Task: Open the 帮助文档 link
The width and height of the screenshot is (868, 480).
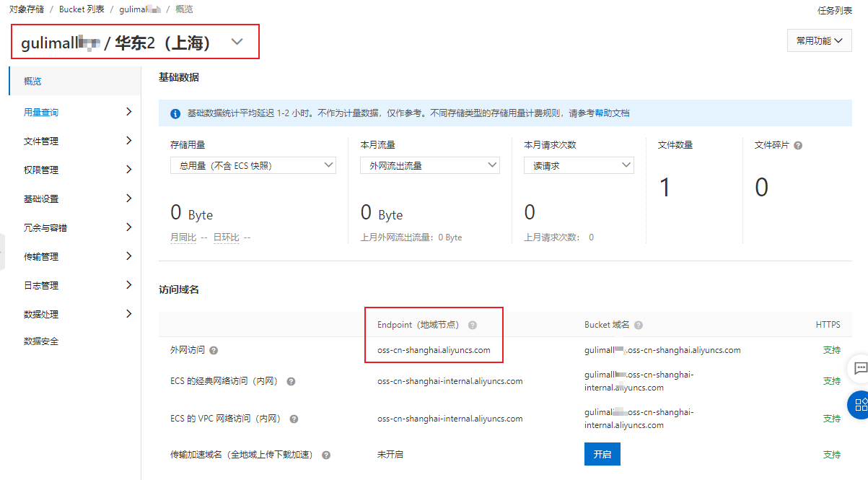Action: (x=613, y=113)
